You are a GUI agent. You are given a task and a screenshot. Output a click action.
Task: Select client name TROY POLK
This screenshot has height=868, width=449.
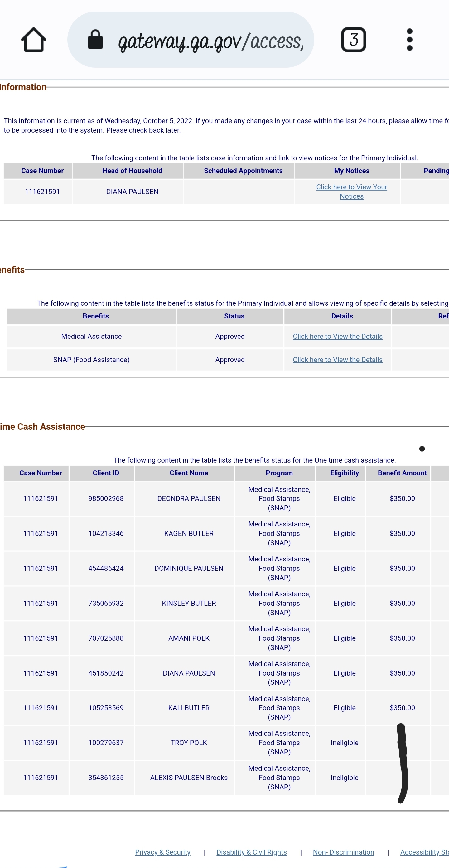coord(189,743)
